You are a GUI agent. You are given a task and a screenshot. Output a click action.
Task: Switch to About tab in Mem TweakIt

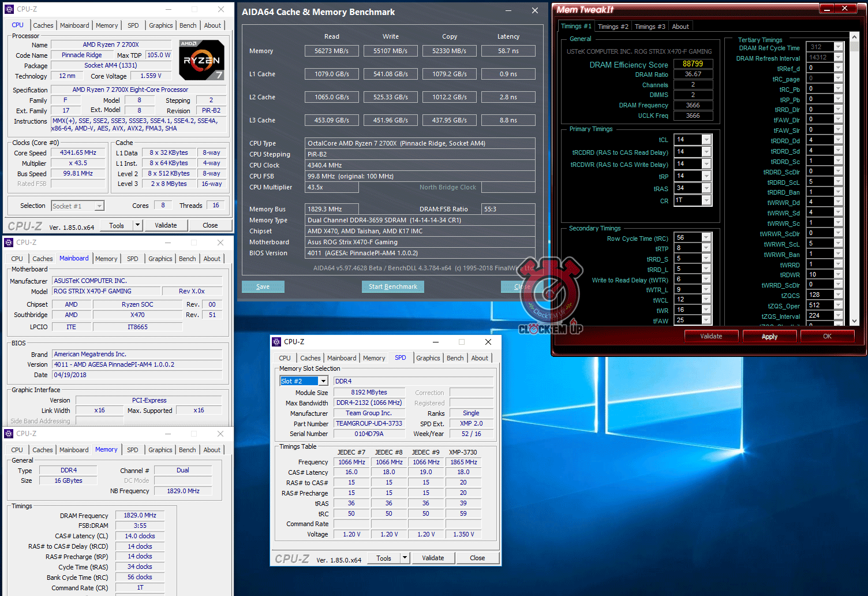[x=680, y=27]
